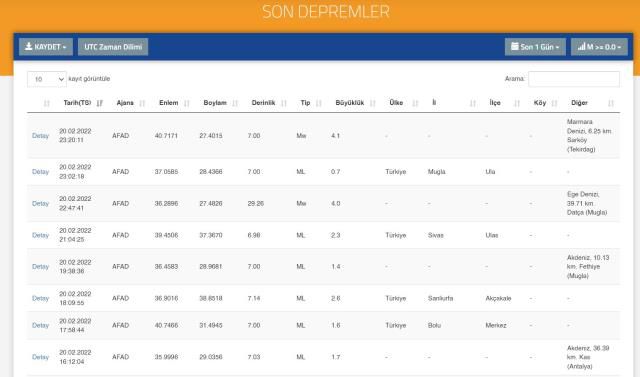Screen dimensions: 640x377
Task: Click the SON DEPREMLER page heading
Action: pos(326,11)
